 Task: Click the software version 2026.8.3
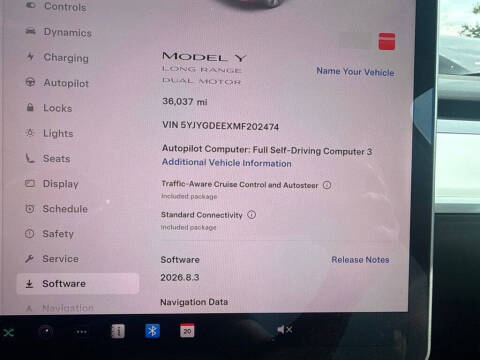180,277
